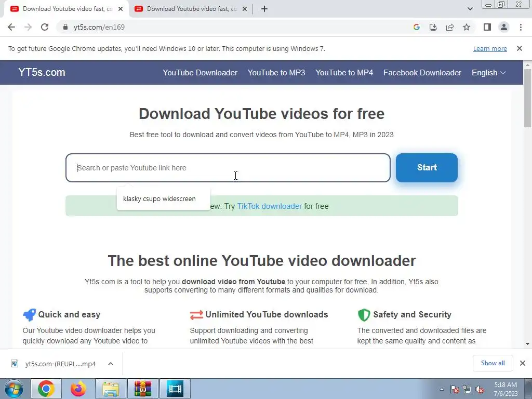This screenshot has width=532, height=399.
Task: Click the address bar URL yt5s.com/en169
Action: (99, 27)
